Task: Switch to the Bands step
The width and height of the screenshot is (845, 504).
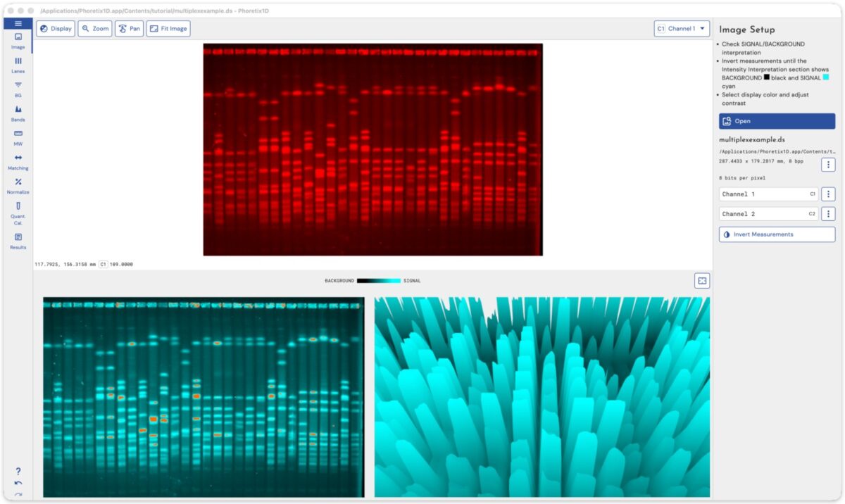Action: [18, 113]
